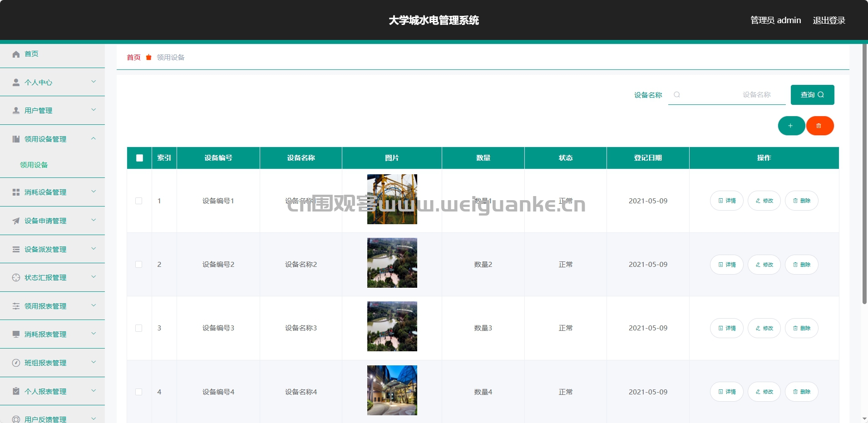Check the checkbox for row 3
868x423 pixels.
139,328
